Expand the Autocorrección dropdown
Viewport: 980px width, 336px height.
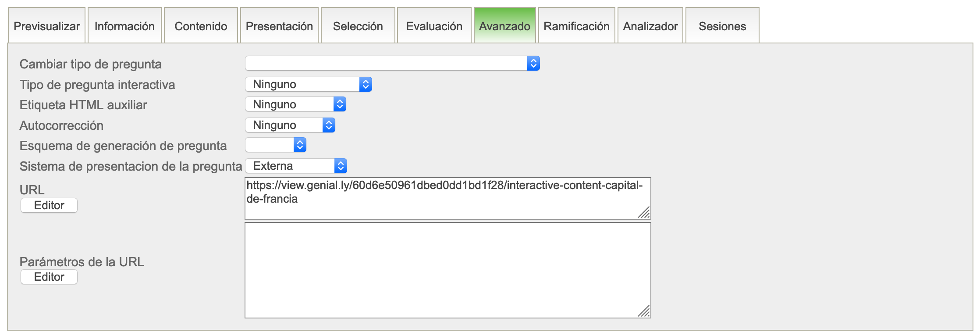[290, 125]
